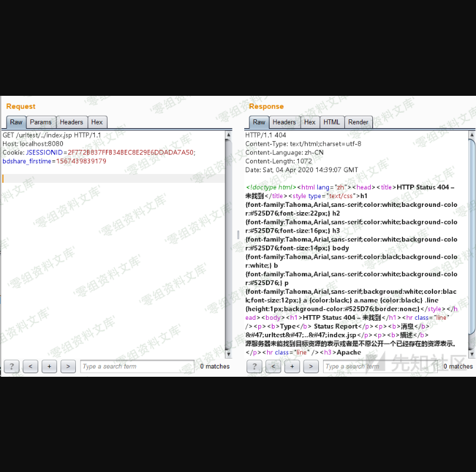Click the plus search options button in Response
The height and width of the screenshot is (472, 476).
tap(292, 367)
